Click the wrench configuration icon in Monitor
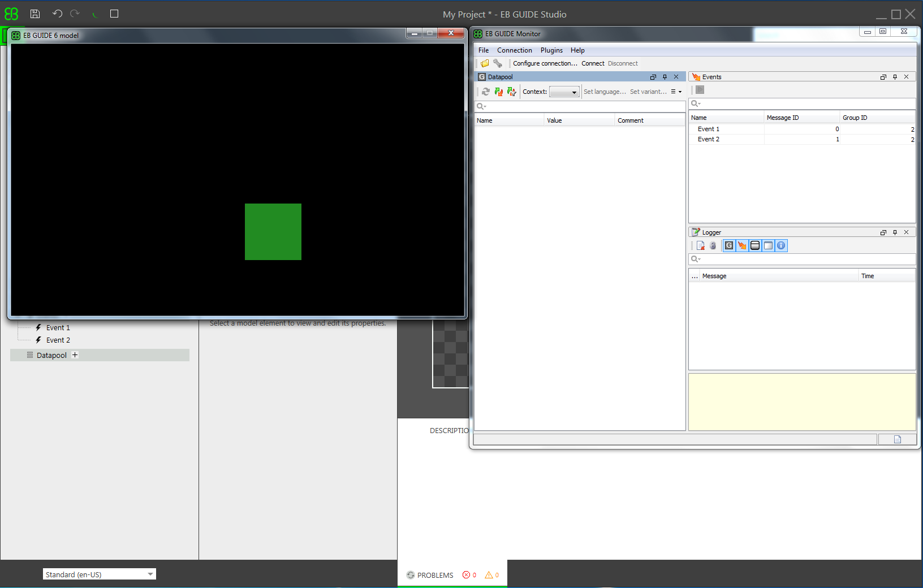 pyautogui.click(x=498, y=63)
